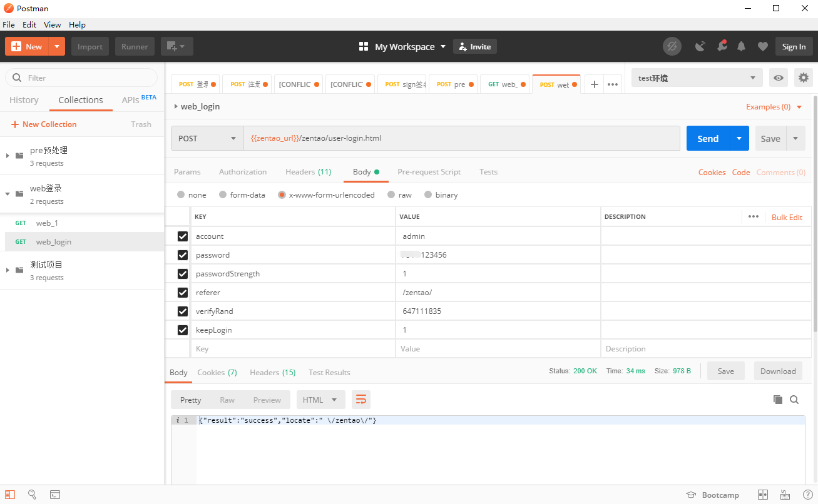This screenshot has height=504, width=818.
Task: Switch to the History tab
Action: pyautogui.click(x=24, y=100)
